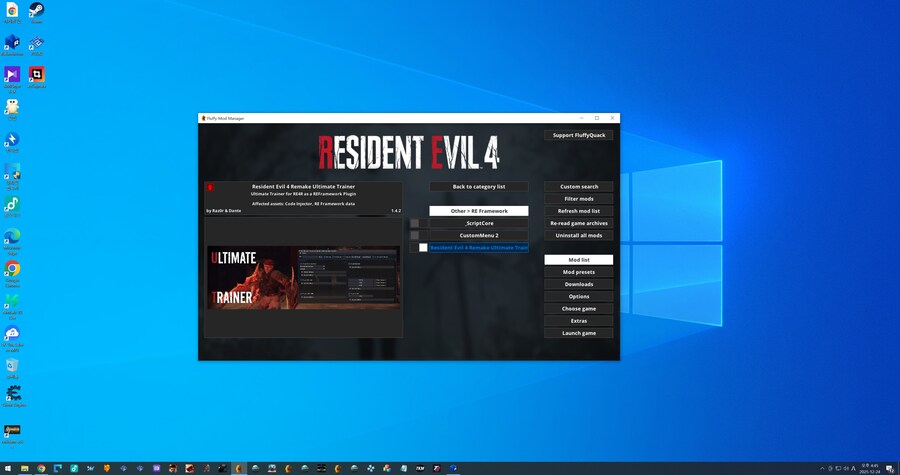The image size is (900, 475).
Task: Select Resident Evil 4 Remake Ultimate Trainer entry
Action: [479, 247]
